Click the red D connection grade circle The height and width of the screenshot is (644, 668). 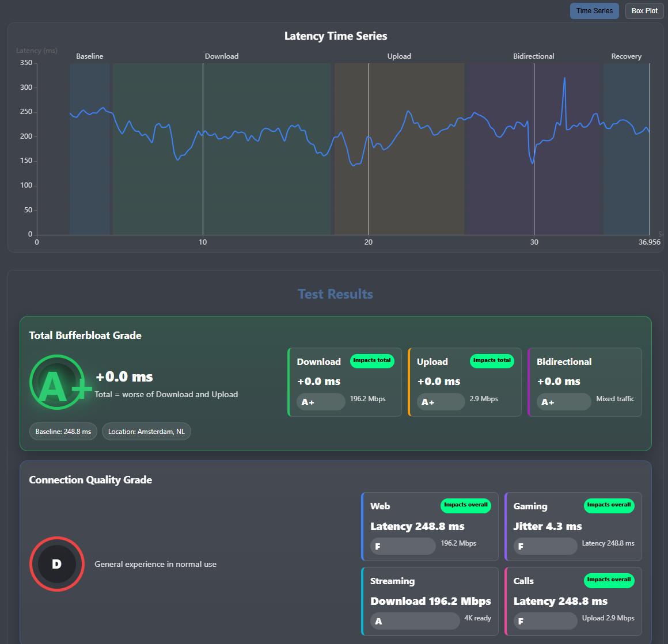coord(57,564)
